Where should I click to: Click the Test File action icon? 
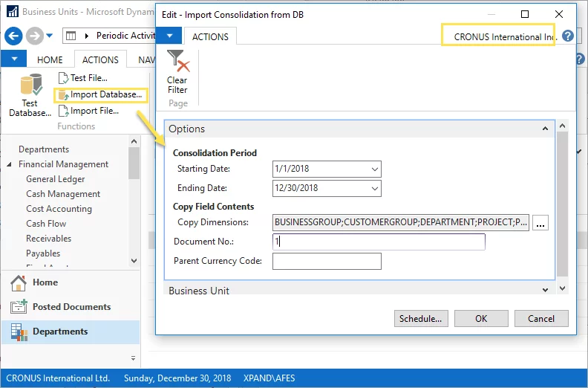point(62,78)
